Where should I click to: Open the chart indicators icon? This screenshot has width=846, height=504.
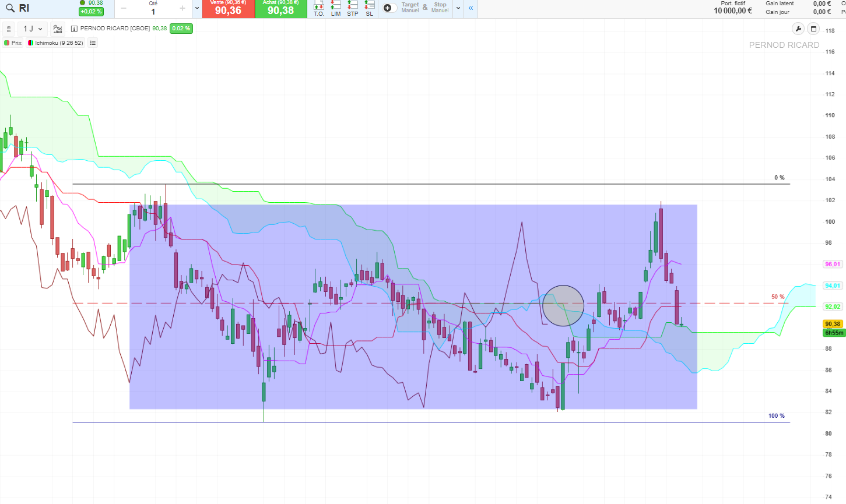pos(57,29)
